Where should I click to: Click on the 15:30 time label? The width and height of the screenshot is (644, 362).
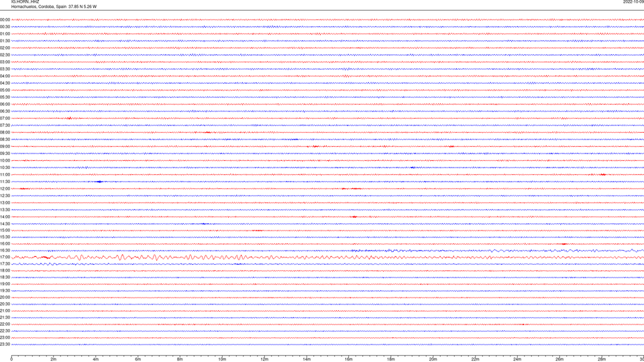pos(5,237)
